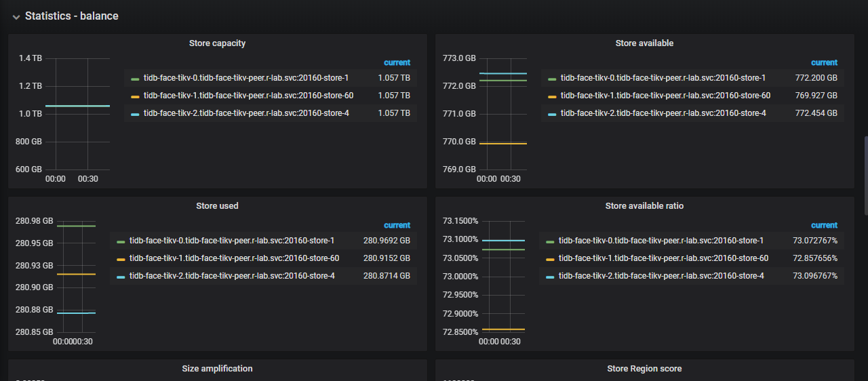Open the Store available panel title menu
Viewport: 868px width, 381px height.
644,43
